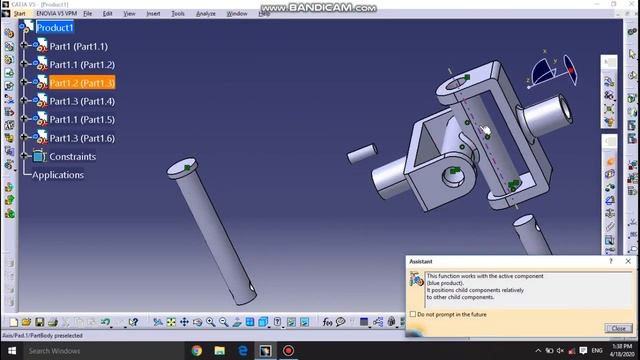Open the ENOVIA V5 VPM menu
640x360 pixels.
click(x=56, y=13)
